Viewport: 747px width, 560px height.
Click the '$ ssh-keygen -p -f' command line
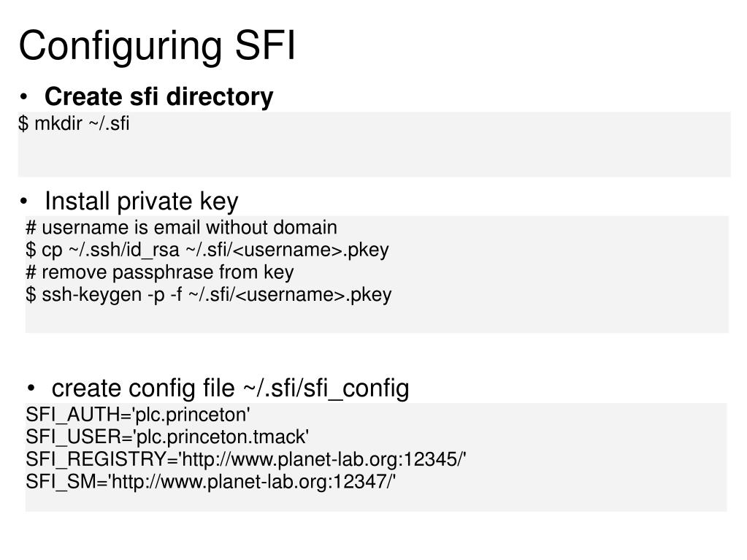[209, 295]
